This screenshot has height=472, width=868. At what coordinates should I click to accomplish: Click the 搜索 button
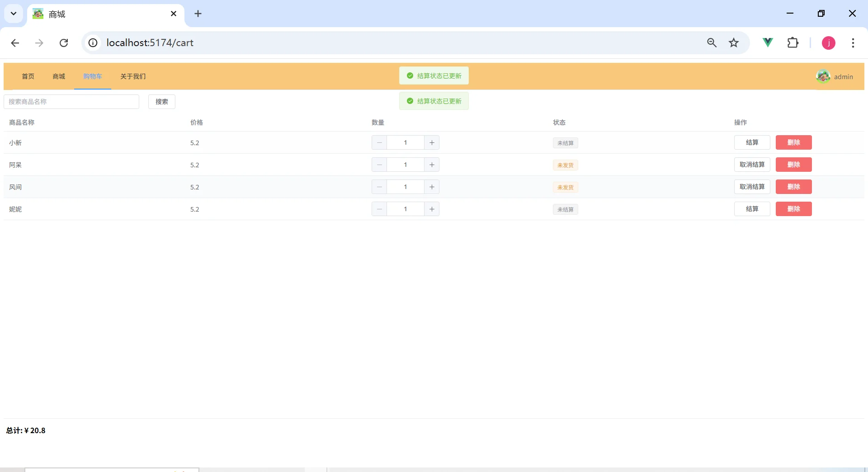(x=162, y=102)
